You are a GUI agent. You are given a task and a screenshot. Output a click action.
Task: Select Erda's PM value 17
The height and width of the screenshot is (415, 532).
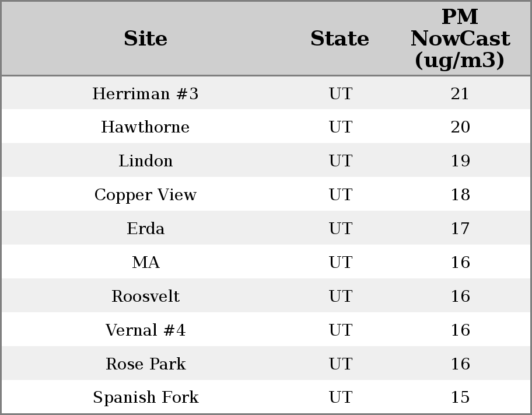click(460, 229)
